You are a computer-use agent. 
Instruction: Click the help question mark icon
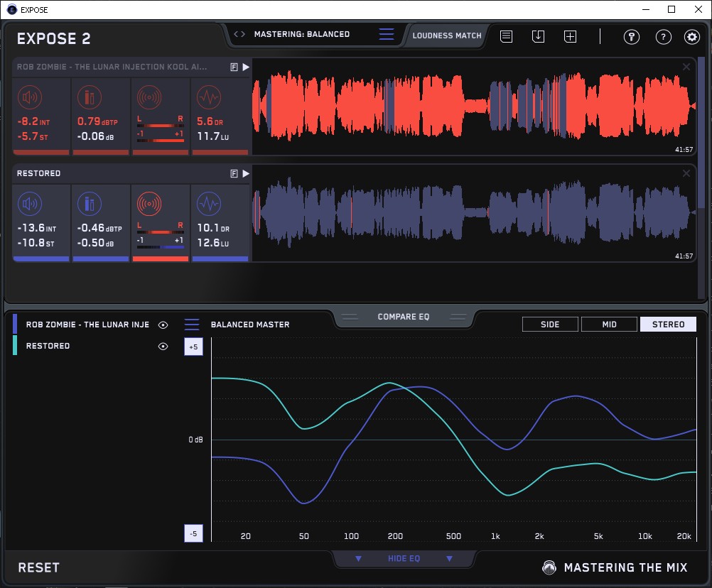click(x=663, y=37)
